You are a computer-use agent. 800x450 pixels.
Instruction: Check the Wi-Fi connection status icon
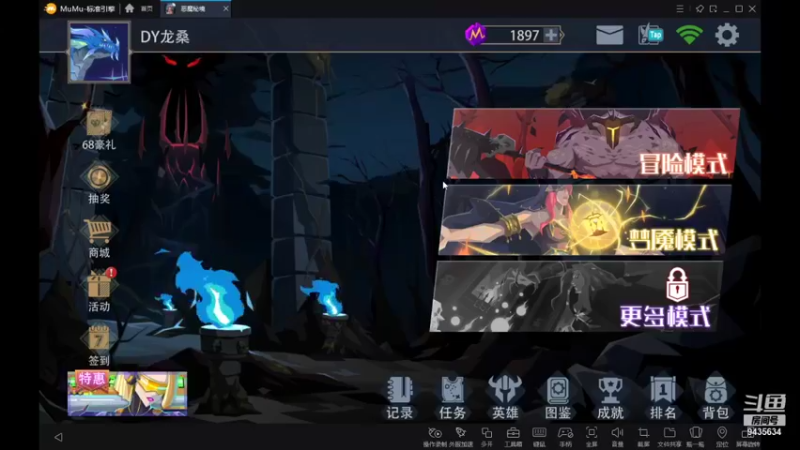(x=689, y=35)
